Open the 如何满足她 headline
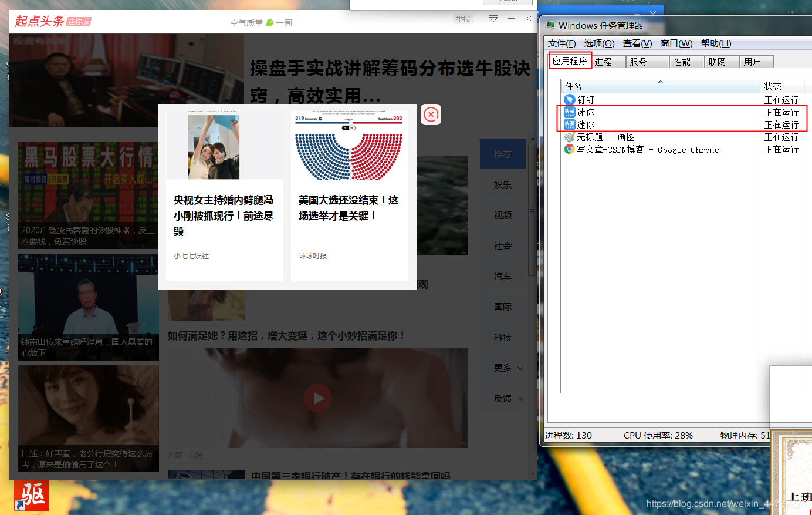812x515 pixels. pos(286,335)
